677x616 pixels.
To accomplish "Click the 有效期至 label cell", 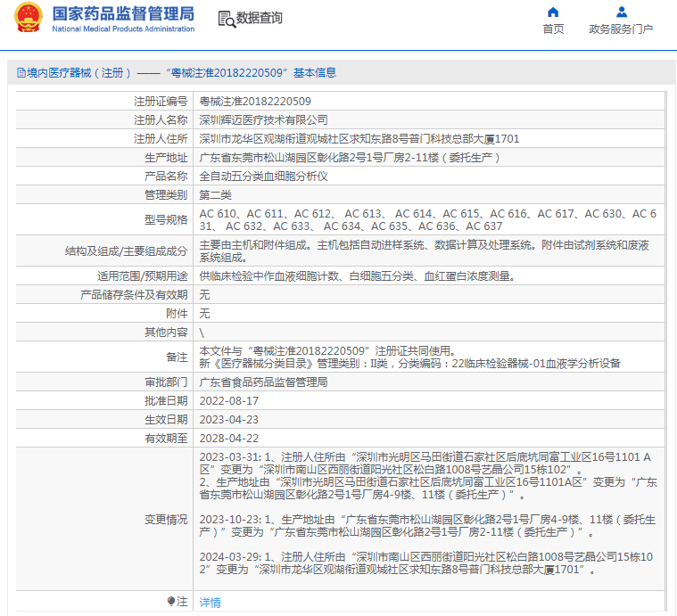I will (104, 439).
